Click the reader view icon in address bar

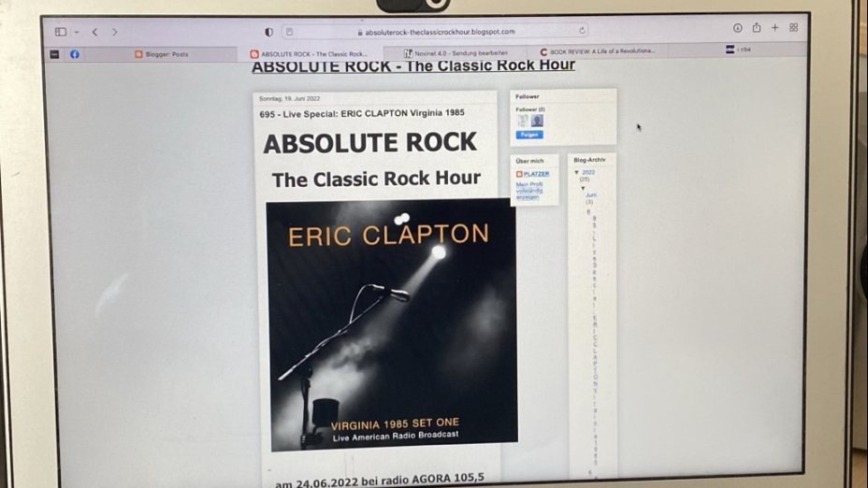click(x=290, y=32)
